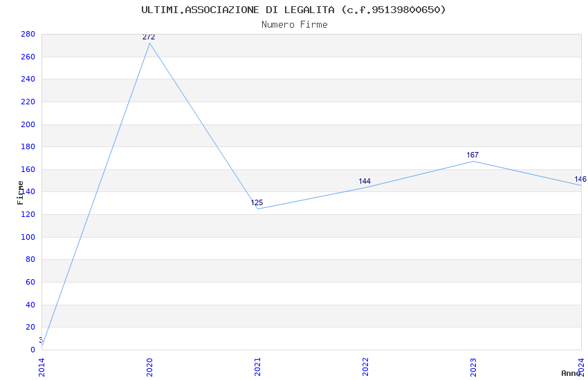
Task: Select the 125 data point label
Action: [x=257, y=202]
